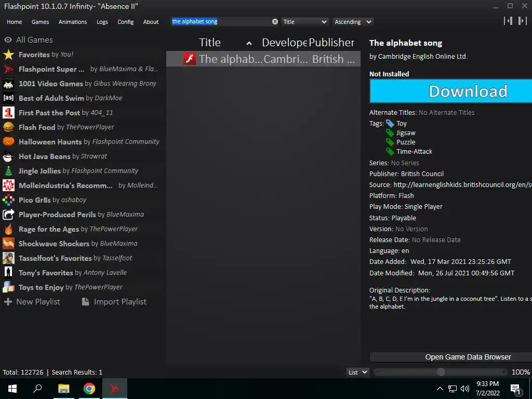Open the Logs tab
Screen dimensions: 532x399
click(102, 22)
